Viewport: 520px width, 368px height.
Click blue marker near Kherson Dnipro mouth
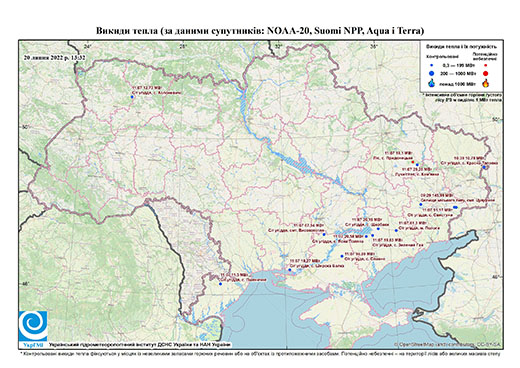(290, 270)
